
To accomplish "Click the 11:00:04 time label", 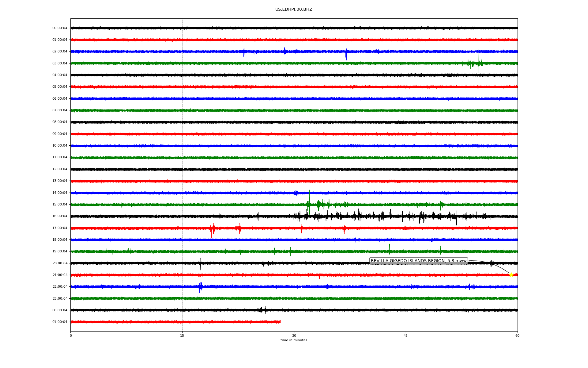I will (60, 157).
